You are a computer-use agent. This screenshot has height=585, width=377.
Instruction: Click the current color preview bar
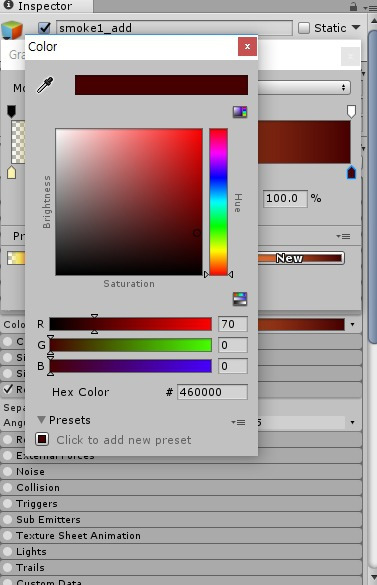161,85
